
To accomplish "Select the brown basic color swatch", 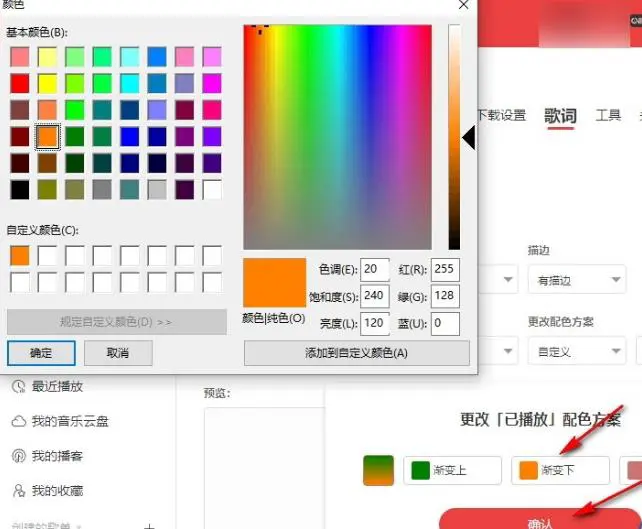I will (47, 163).
